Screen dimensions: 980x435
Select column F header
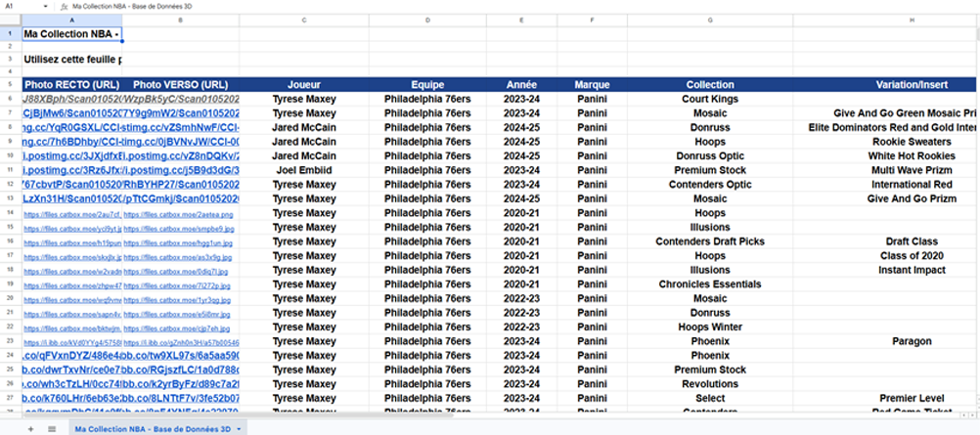click(592, 21)
